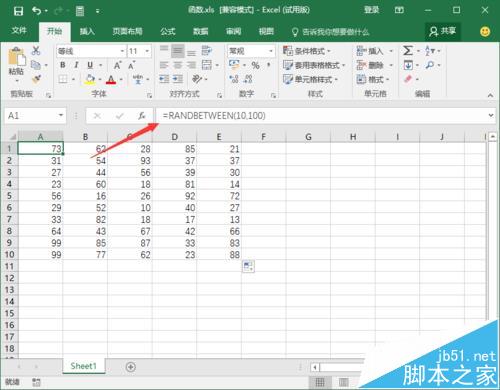Image resolution: width=500 pixels, height=390 pixels.
Task: Expand the Name Box dropdown arrow
Action: pos(61,115)
